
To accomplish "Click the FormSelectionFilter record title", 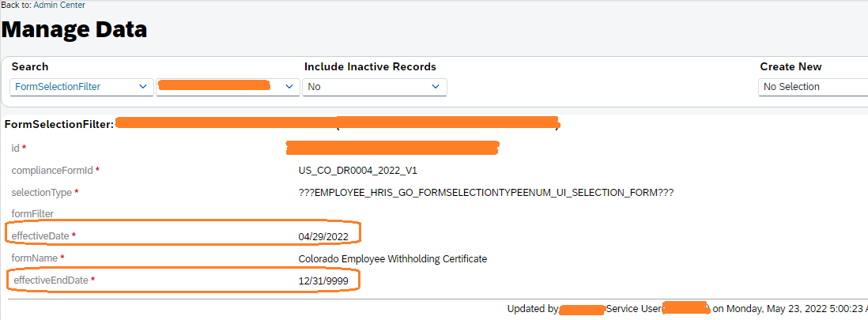I will (58, 125).
